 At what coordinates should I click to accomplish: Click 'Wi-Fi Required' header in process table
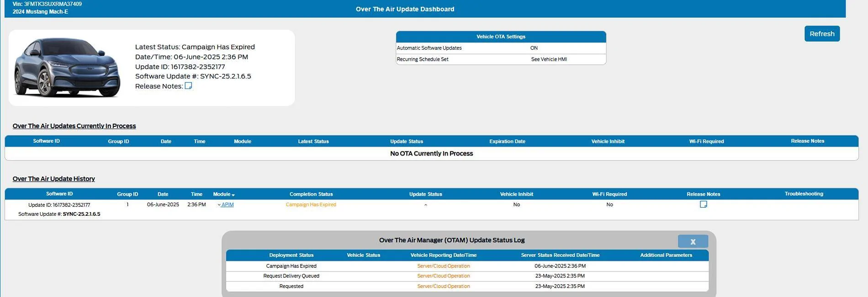tap(706, 141)
